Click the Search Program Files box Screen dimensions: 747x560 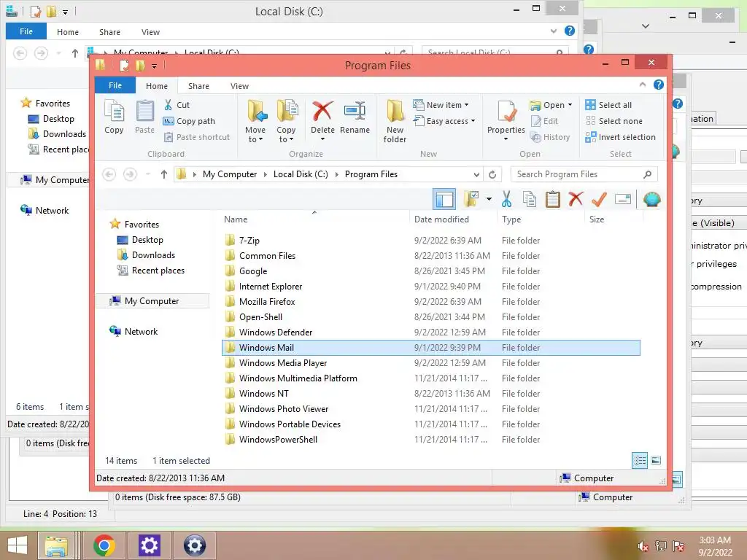[x=584, y=174]
